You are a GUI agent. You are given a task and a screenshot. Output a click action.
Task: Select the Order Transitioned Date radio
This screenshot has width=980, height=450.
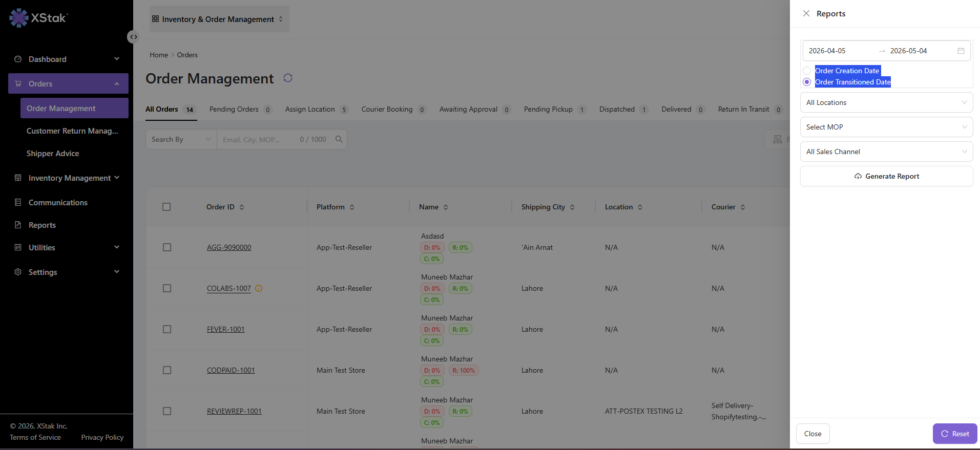(x=807, y=82)
